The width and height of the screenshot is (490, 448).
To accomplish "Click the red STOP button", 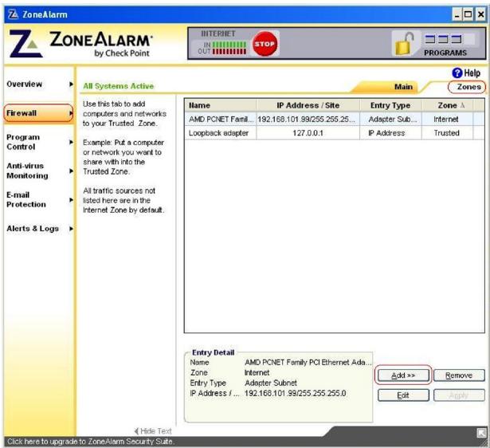I will [265, 44].
